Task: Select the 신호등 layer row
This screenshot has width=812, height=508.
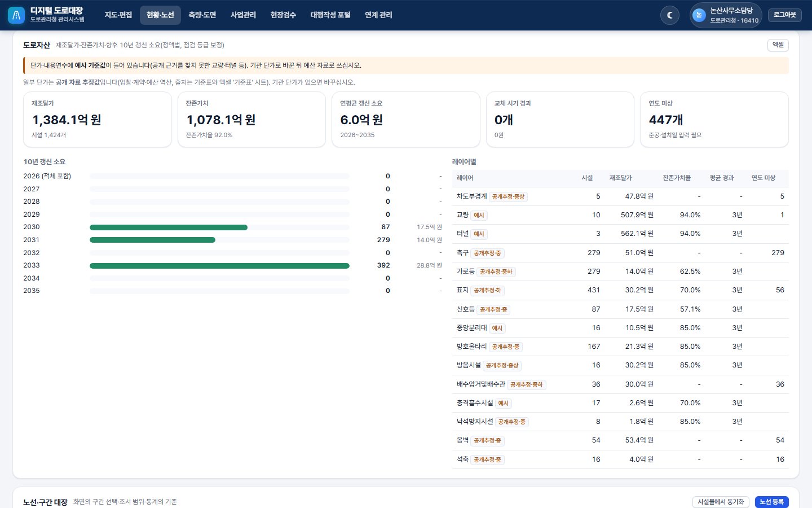Action: (620, 309)
